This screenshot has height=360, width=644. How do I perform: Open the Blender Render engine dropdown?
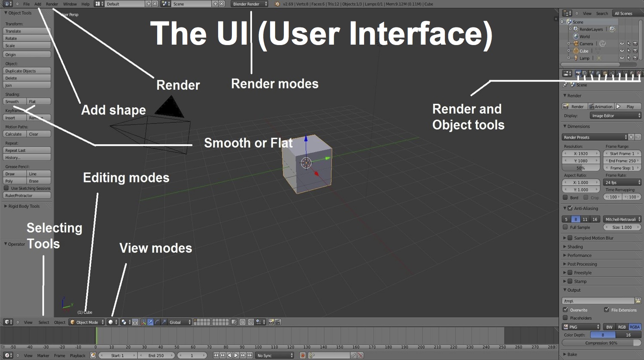pyautogui.click(x=249, y=4)
